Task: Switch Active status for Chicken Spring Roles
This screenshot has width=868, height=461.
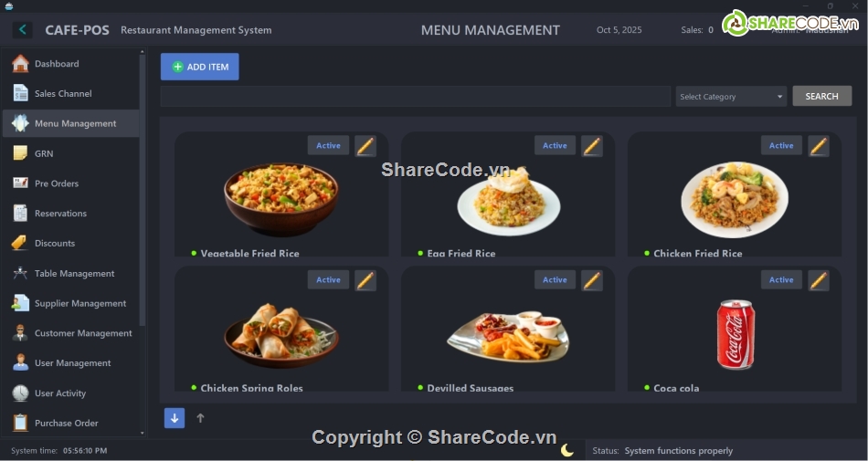Action: [x=328, y=280]
